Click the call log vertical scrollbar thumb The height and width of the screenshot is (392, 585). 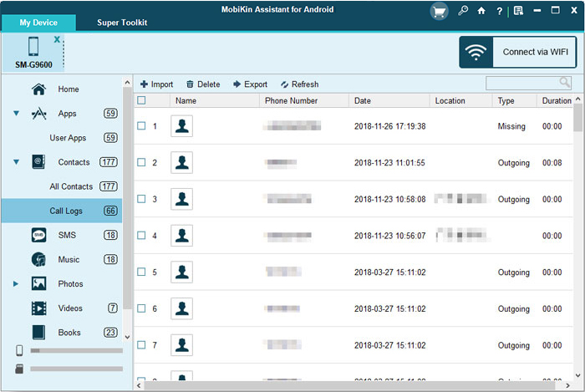click(x=578, y=117)
